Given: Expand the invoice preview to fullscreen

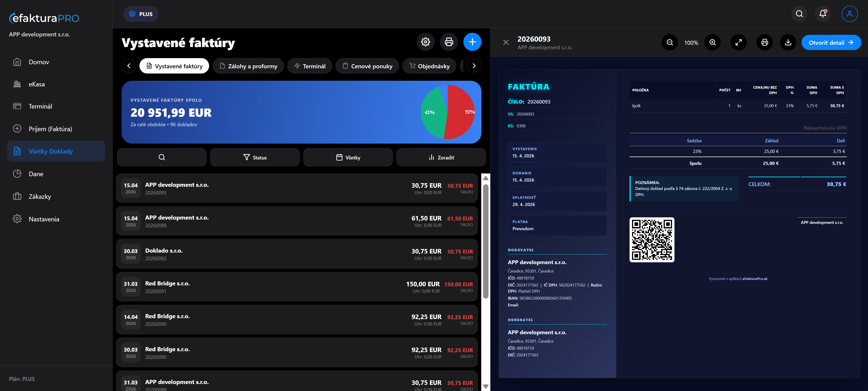Looking at the screenshot, I should [739, 43].
